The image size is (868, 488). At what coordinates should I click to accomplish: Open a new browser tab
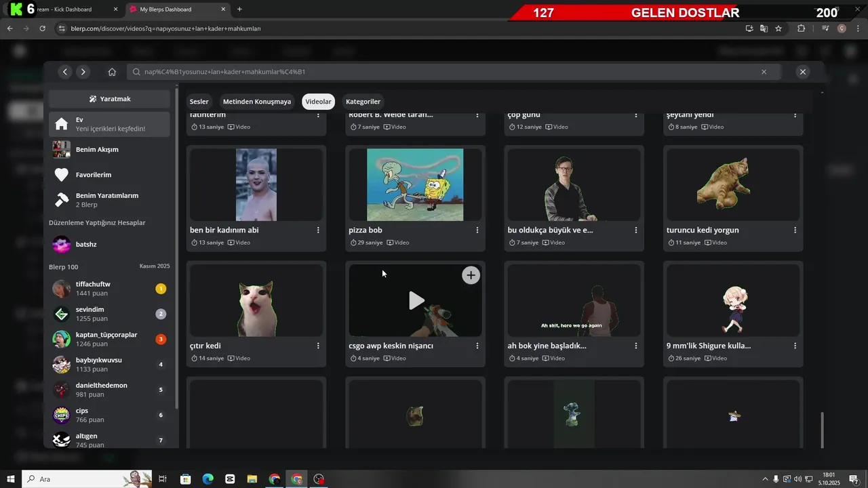click(239, 9)
